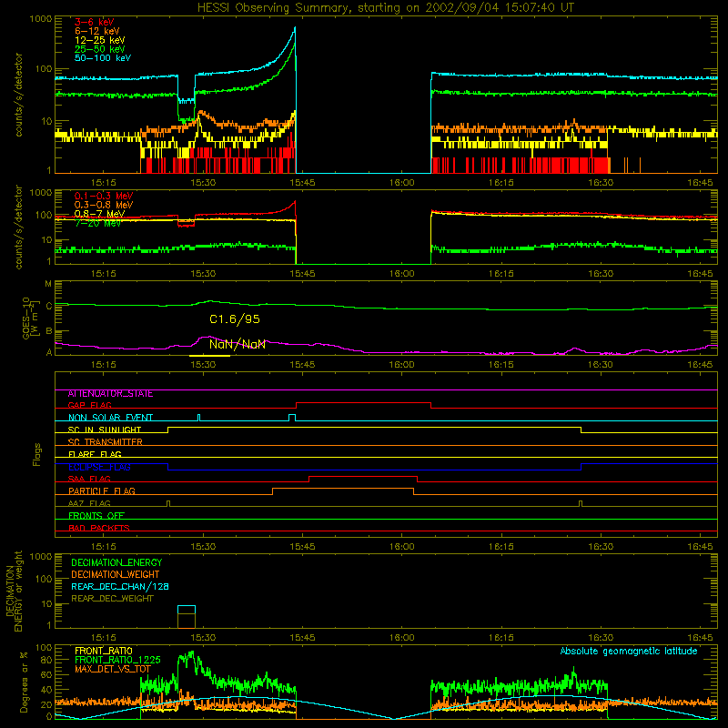Select the 'FLARE_FLAG' flag label
The image size is (728, 728).
[95, 454]
